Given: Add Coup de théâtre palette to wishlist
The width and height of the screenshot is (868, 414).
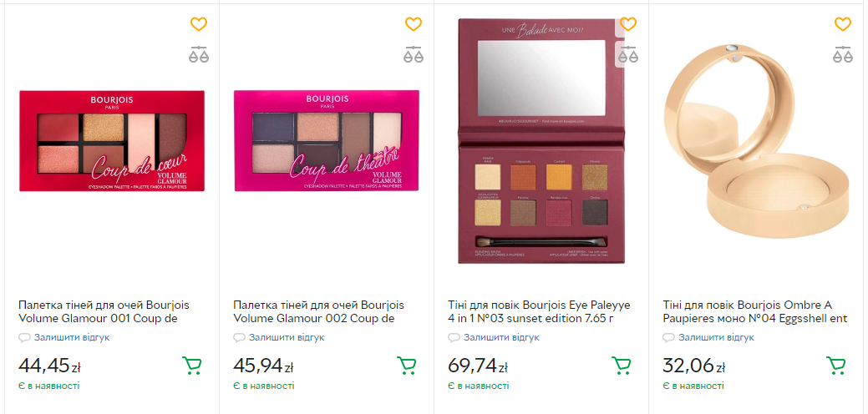Looking at the screenshot, I should [x=414, y=25].
